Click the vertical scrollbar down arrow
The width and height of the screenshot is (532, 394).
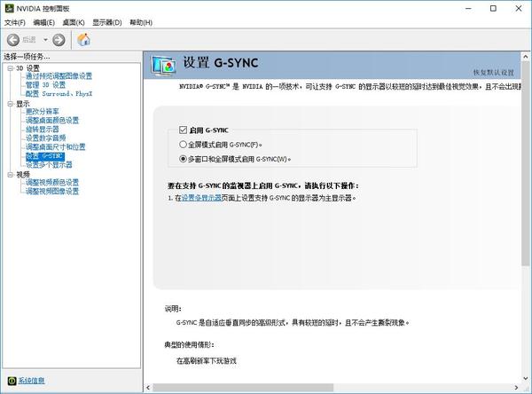[x=526, y=378]
